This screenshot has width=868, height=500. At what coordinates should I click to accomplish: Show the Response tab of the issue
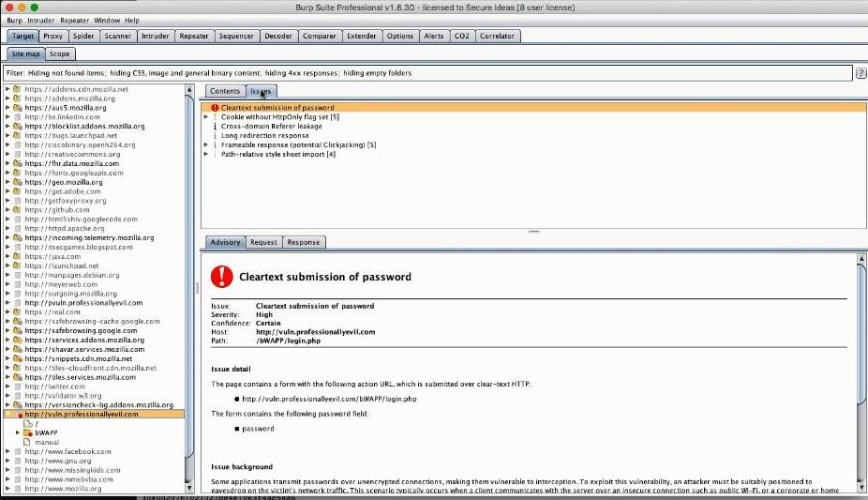pos(304,243)
